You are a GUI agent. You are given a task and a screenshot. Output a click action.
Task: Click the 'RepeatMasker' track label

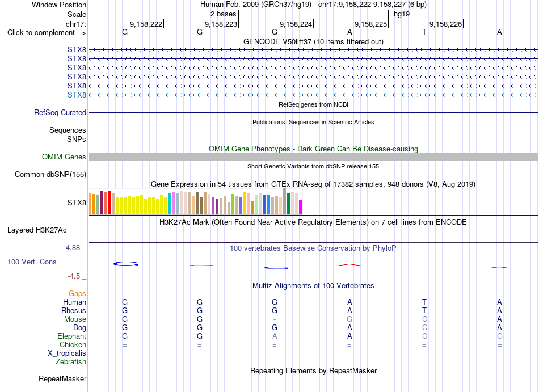tap(62, 378)
